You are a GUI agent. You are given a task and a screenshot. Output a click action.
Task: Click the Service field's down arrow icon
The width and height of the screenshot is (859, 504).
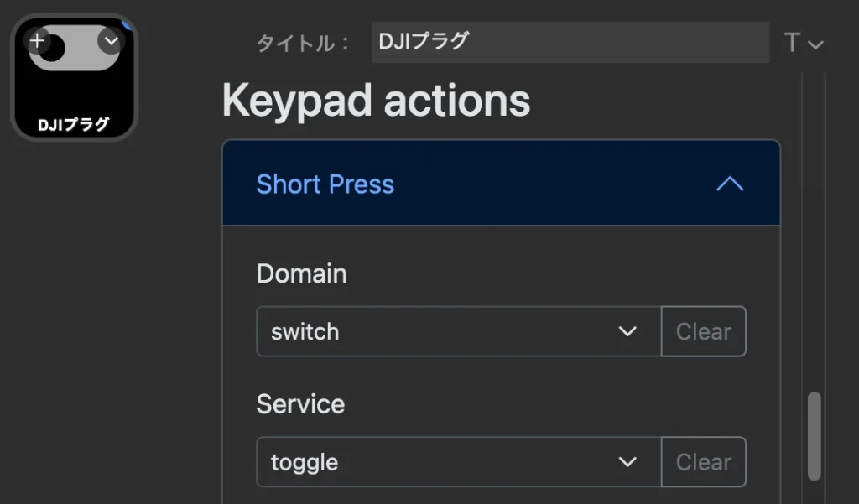click(x=627, y=462)
